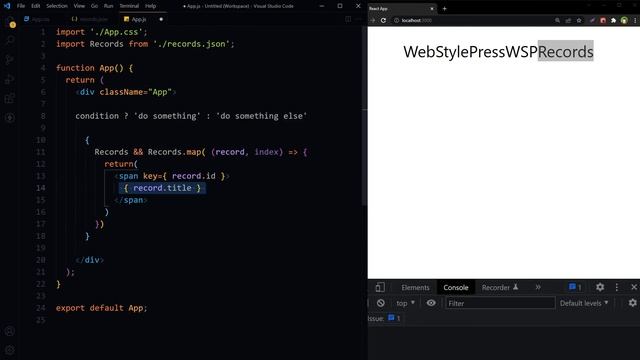Click the WebStylePress text on the page
Viewport: 640px width, 360px height.
[x=454, y=52]
